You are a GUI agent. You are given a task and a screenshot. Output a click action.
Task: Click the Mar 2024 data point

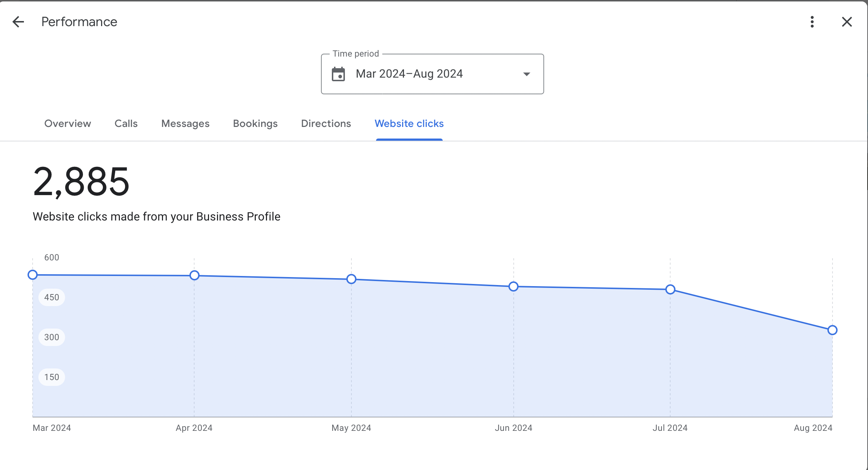click(x=33, y=275)
